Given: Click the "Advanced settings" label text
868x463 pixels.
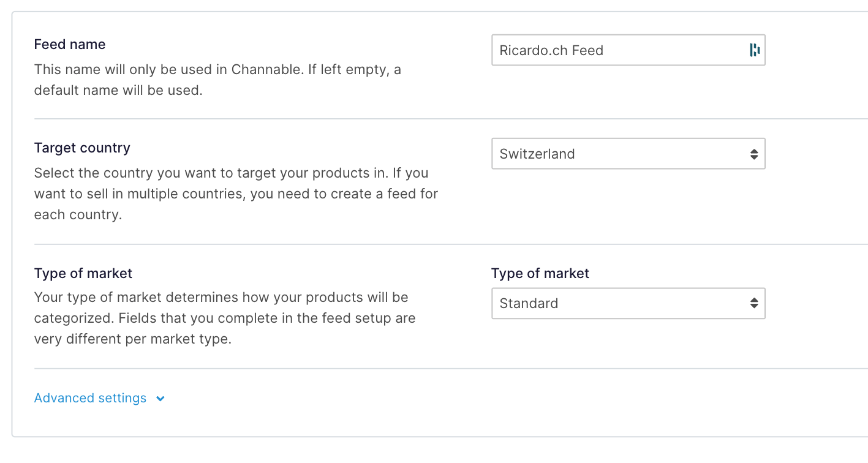Looking at the screenshot, I should 90,398.
